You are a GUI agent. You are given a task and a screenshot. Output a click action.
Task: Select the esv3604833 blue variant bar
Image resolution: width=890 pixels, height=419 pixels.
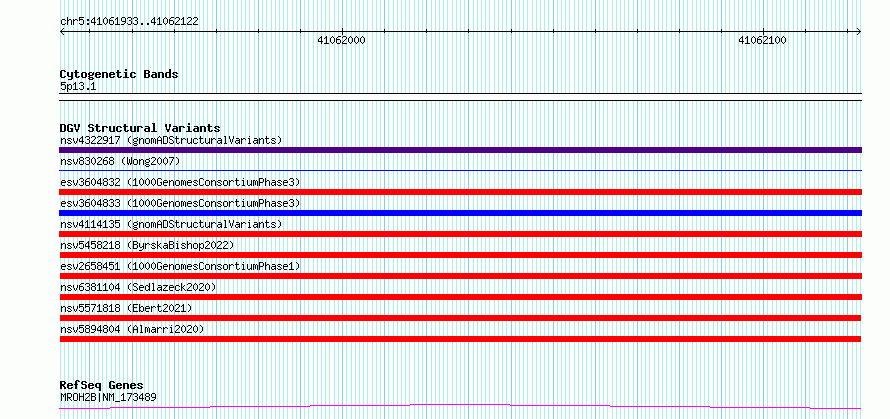pos(460,213)
